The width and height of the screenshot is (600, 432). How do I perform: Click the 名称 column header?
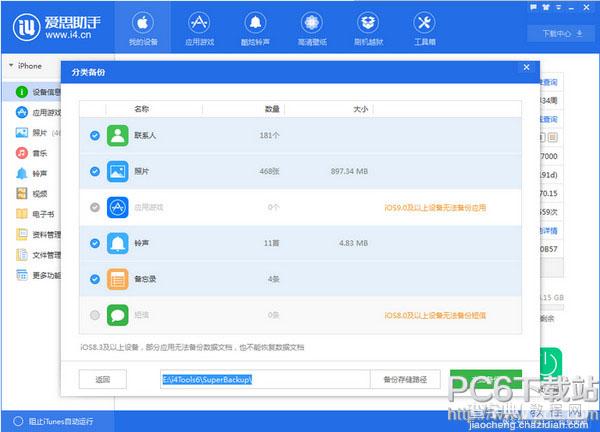coord(142,109)
